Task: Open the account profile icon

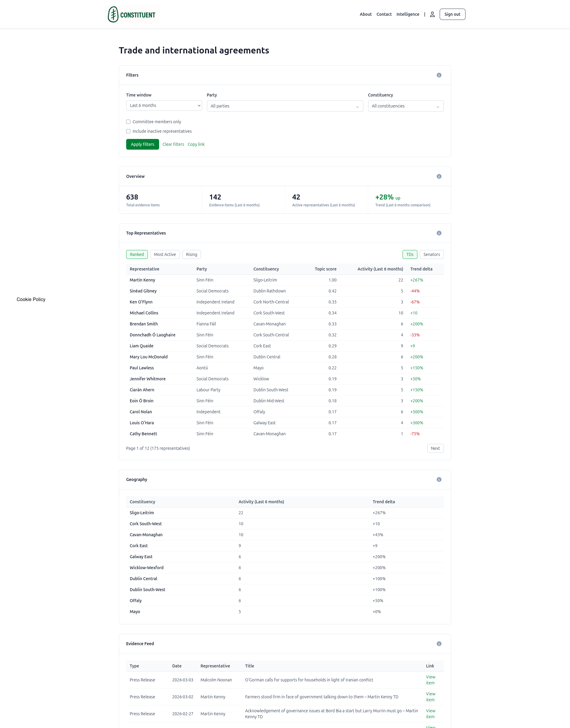Action: (x=433, y=14)
